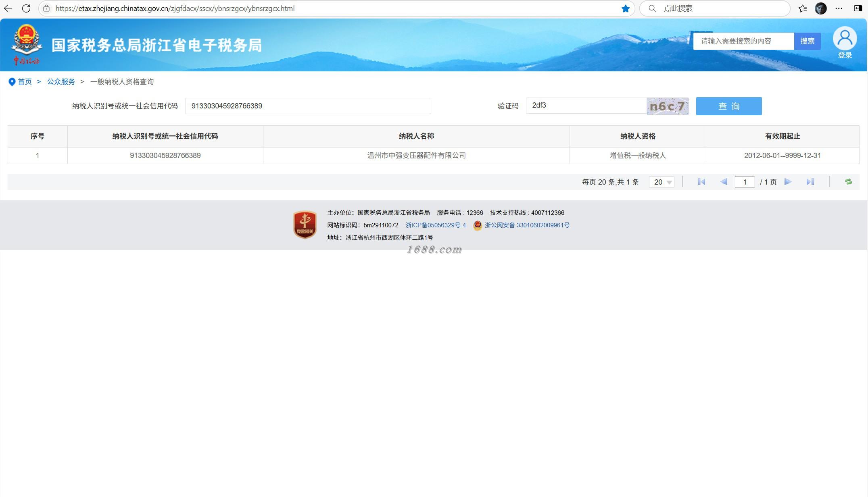
Task: Open the browser three-dot settings menu
Action: [839, 8]
